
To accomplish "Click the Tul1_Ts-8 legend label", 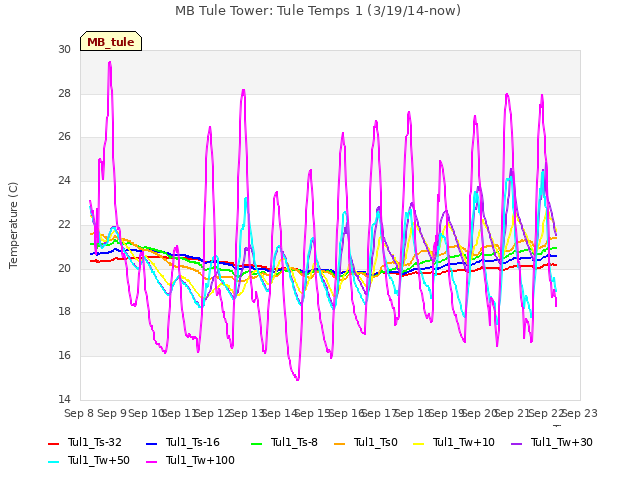I will (x=294, y=442).
